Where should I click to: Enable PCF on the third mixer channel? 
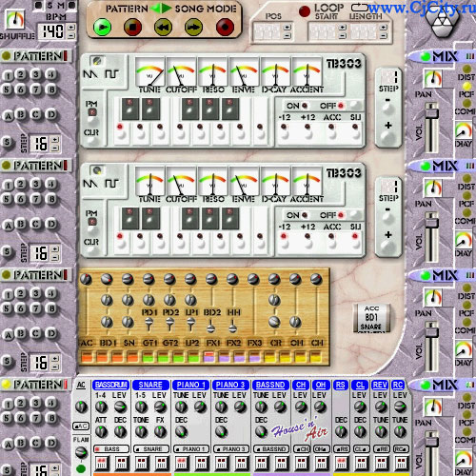pos(466,305)
